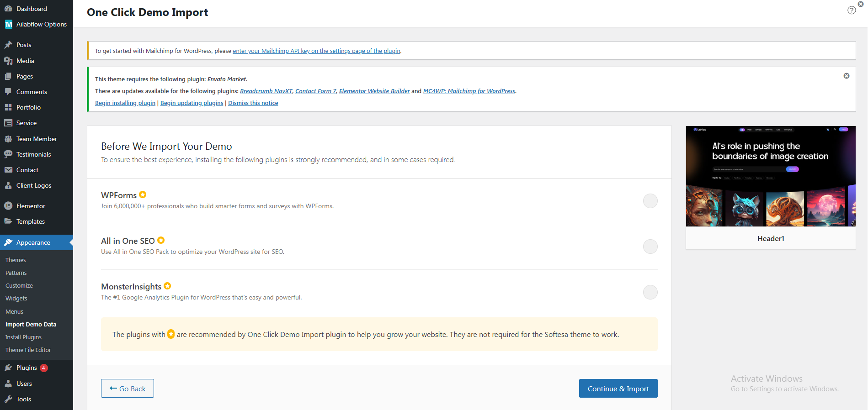Open MC4WP: Mailchimp for WordPress link

pos(469,91)
